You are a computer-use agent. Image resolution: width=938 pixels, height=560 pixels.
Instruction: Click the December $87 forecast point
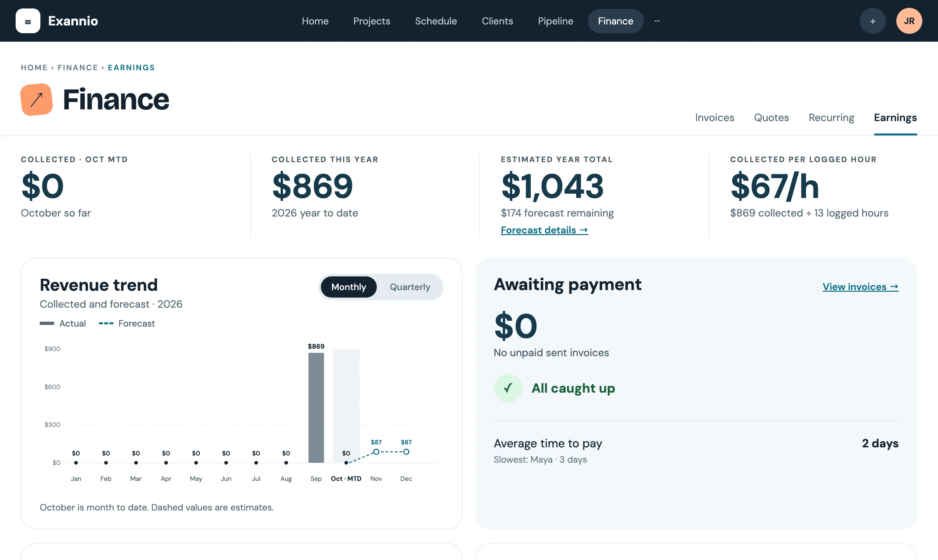pos(406,452)
